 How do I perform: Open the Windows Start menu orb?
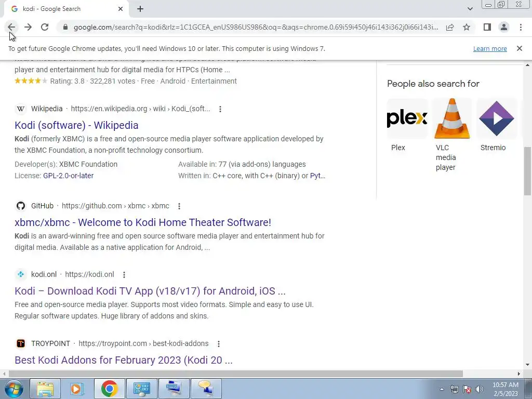14,389
